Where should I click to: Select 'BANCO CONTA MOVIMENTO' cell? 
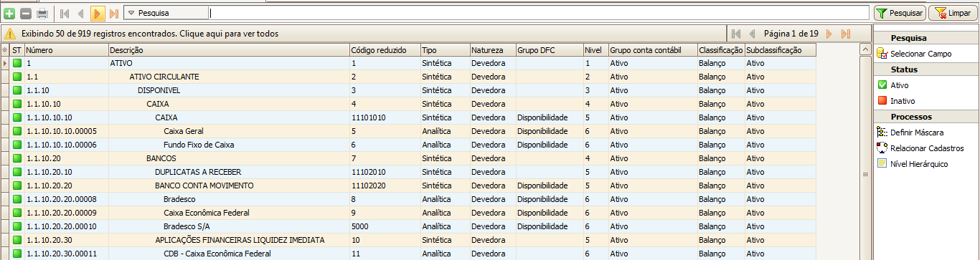point(228,186)
